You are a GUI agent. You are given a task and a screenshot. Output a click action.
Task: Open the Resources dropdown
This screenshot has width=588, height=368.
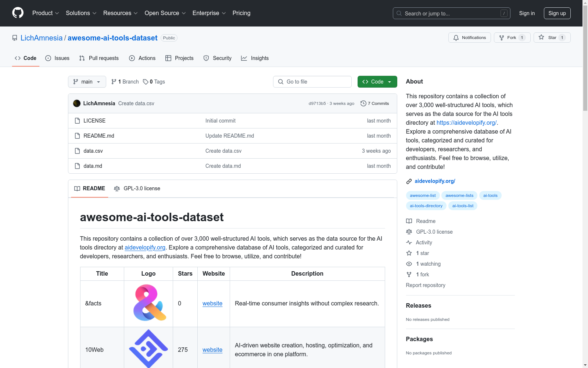click(x=121, y=13)
